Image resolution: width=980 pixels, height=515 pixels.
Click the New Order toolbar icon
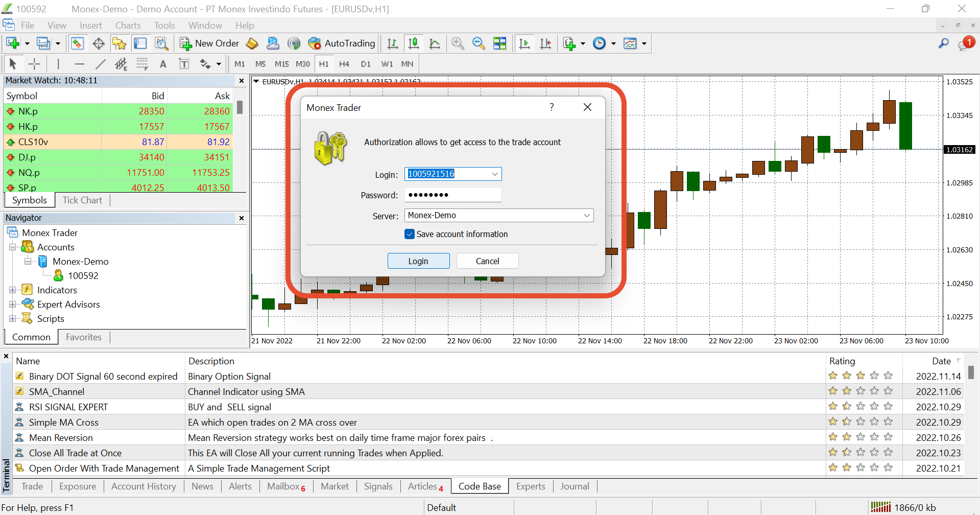209,43
